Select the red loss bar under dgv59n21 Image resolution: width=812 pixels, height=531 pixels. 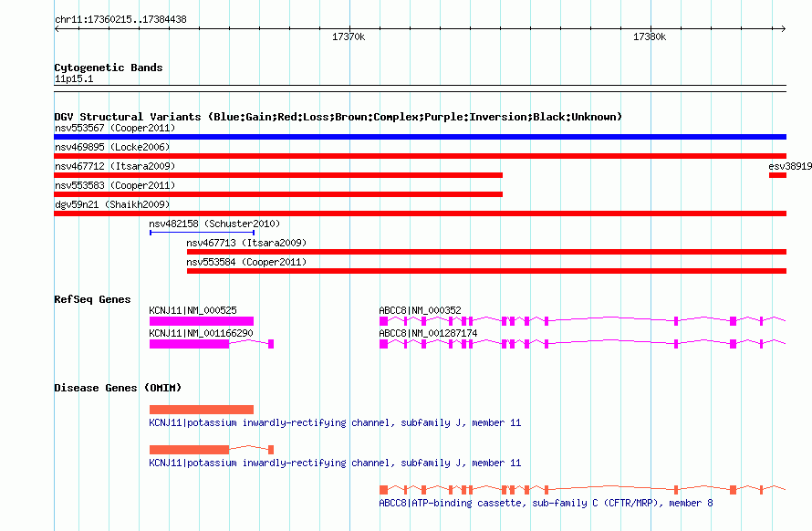(420, 213)
